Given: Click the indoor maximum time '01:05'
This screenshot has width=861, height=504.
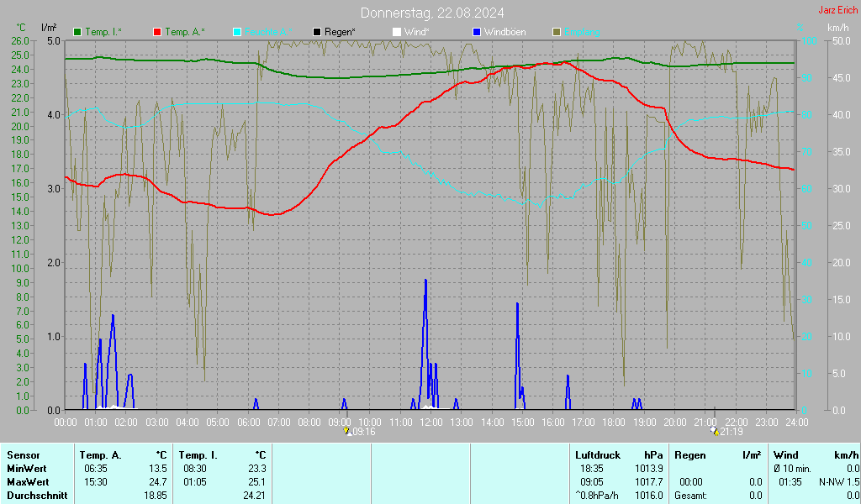Looking at the screenshot, I should click(x=195, y=482).
